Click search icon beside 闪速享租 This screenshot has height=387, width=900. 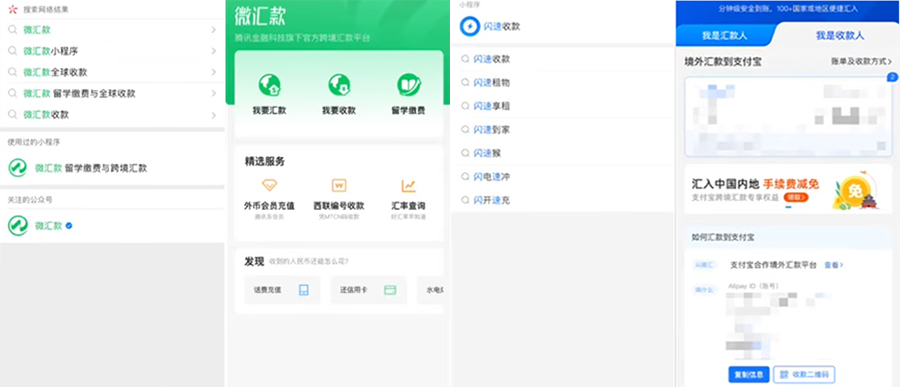[x=465, y=106]
